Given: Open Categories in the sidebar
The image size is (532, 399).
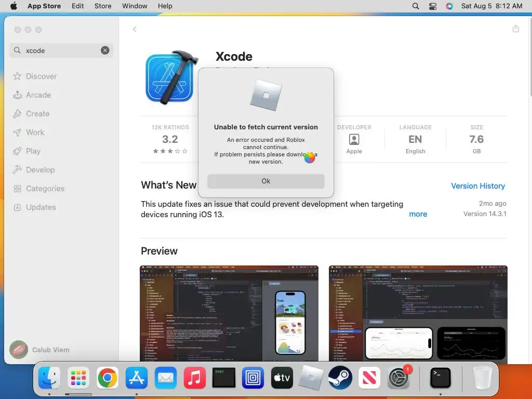Looking at the screenshot, I should click(38, 188).
